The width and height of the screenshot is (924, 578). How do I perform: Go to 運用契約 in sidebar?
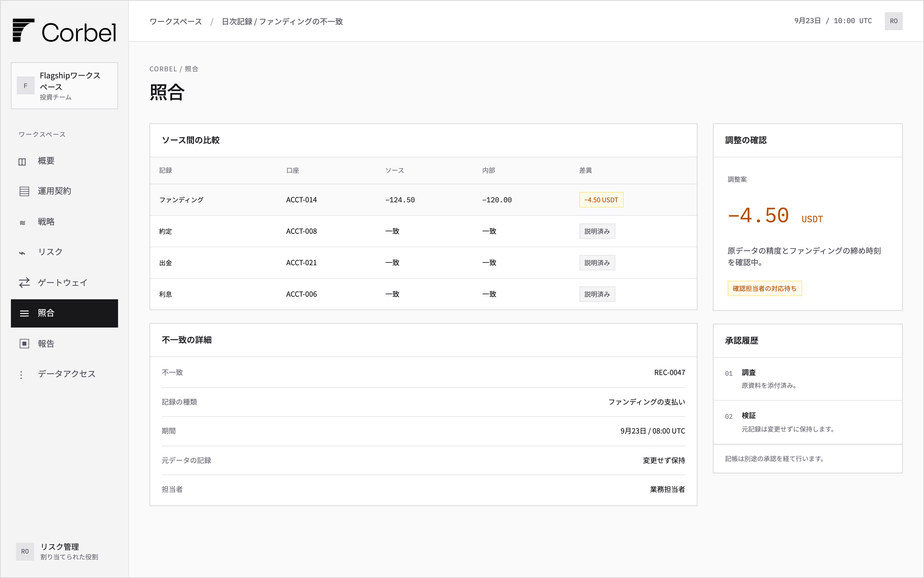[64, 191]
